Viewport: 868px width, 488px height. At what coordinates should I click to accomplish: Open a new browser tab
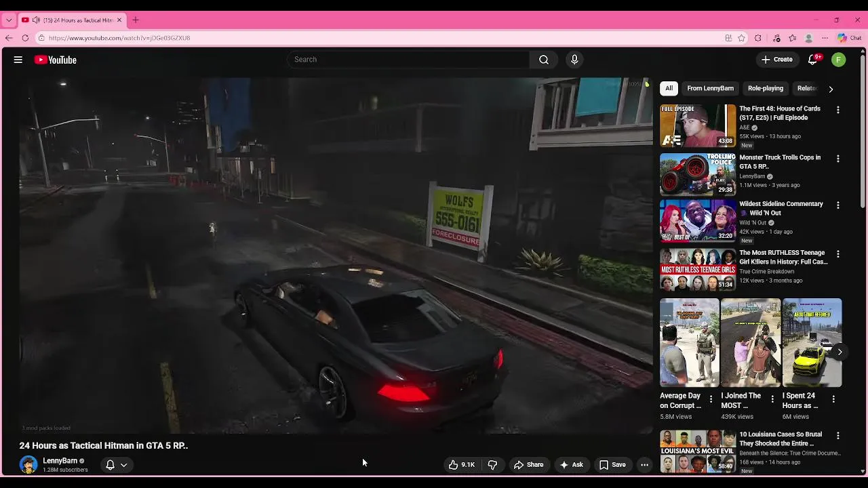[x=135, y=20]
